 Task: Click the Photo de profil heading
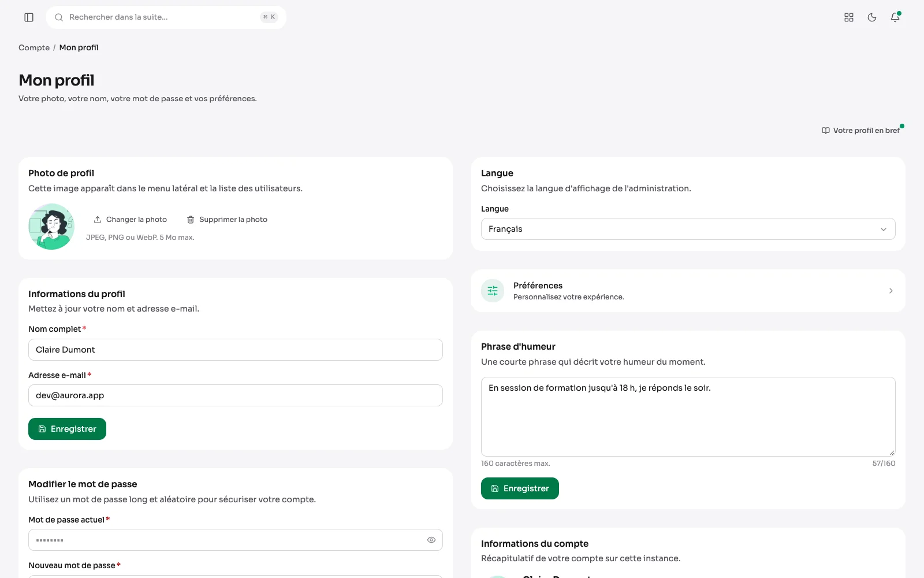[61, 173]
